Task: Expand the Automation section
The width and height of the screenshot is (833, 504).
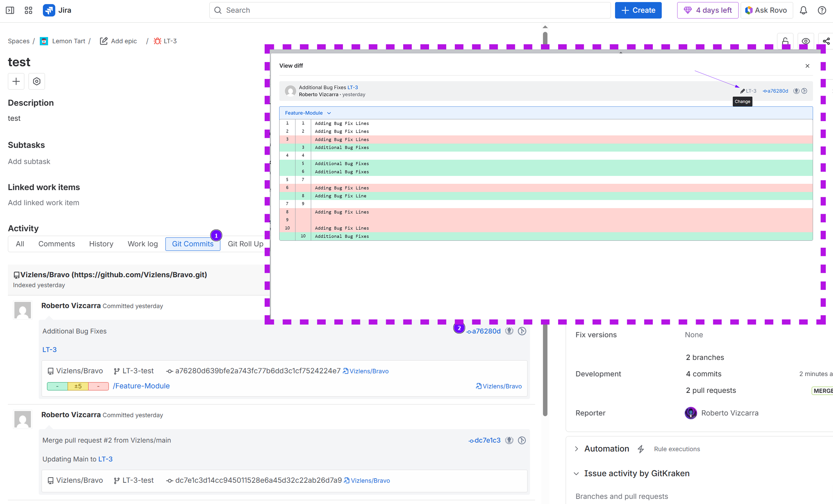Action: pos(577,449)
